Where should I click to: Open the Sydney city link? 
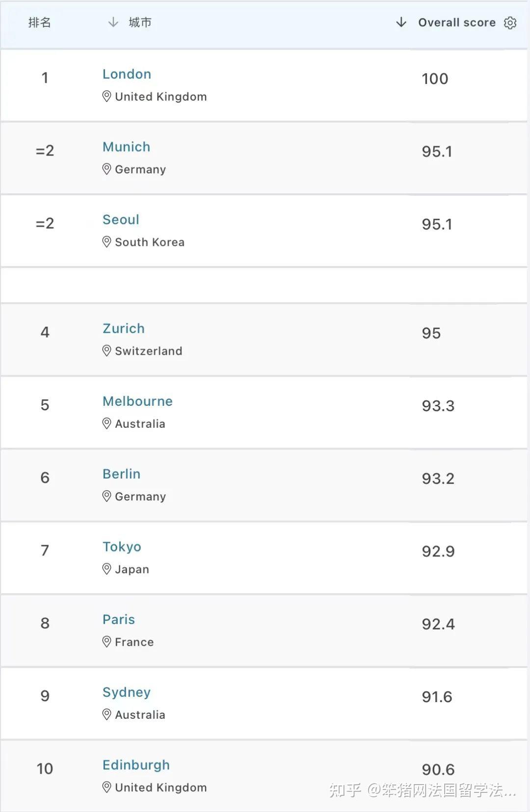click(x=127, y=692)
